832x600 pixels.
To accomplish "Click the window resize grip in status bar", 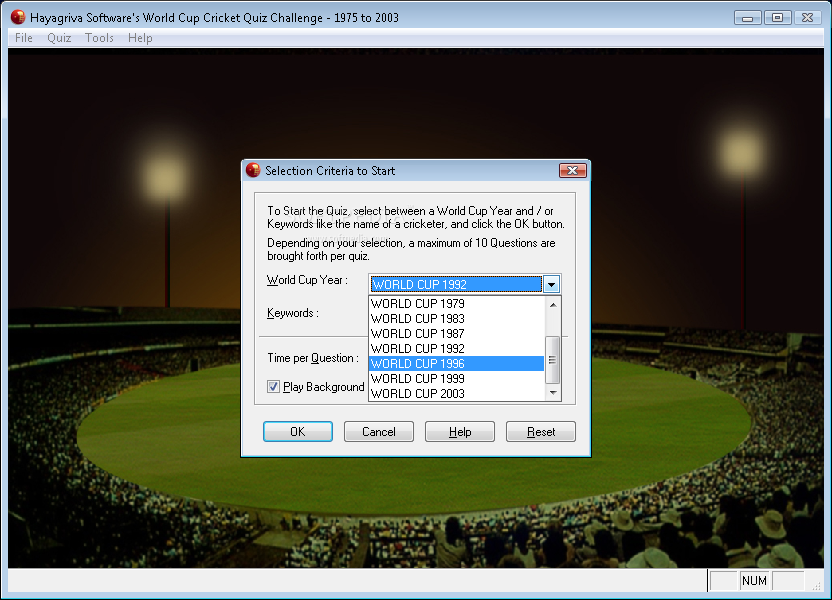I will (x=816, y=585).
